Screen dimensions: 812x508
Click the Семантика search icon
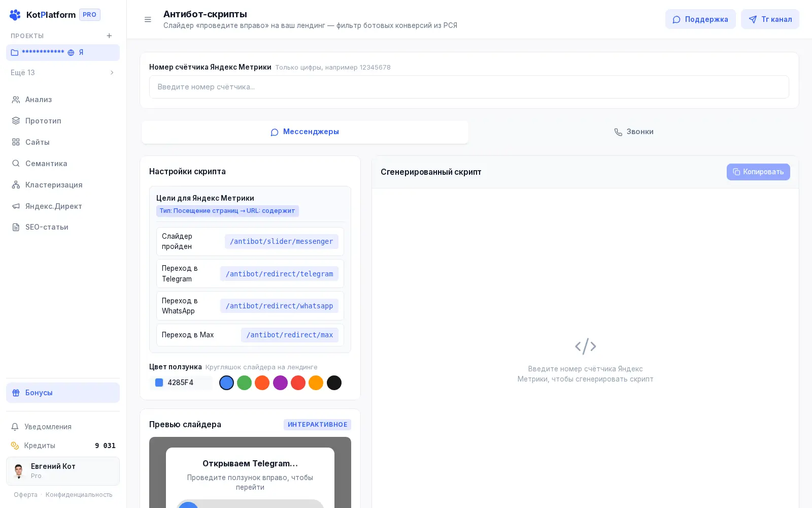coord(16,164)
